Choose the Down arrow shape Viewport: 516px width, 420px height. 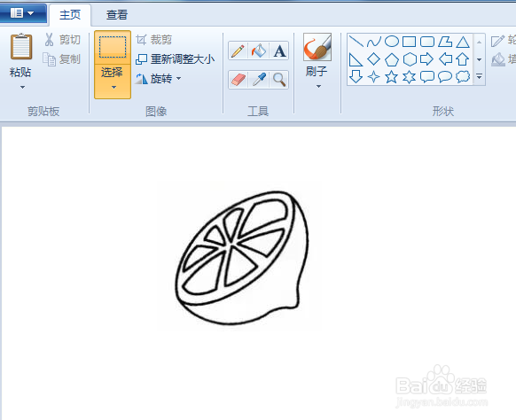pos(356,76)
